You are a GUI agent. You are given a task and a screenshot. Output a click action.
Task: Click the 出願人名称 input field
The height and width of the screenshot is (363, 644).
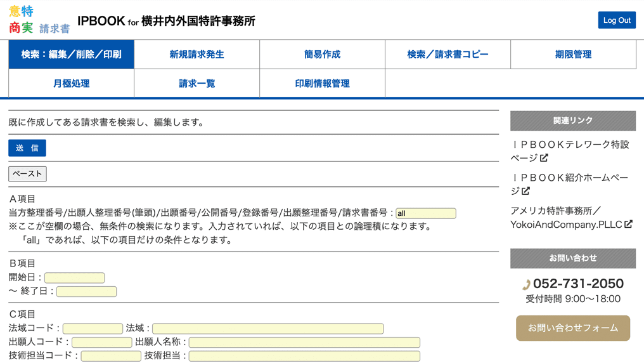coord(304,343)
